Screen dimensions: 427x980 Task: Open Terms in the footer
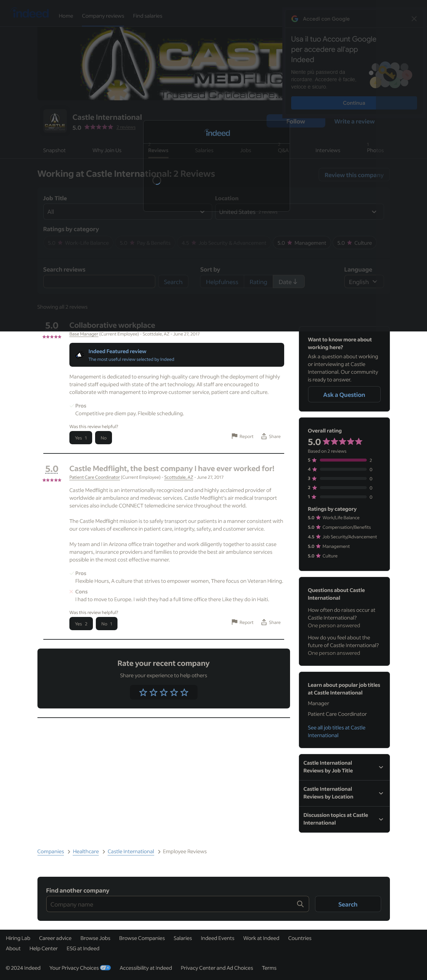point(269,968)
